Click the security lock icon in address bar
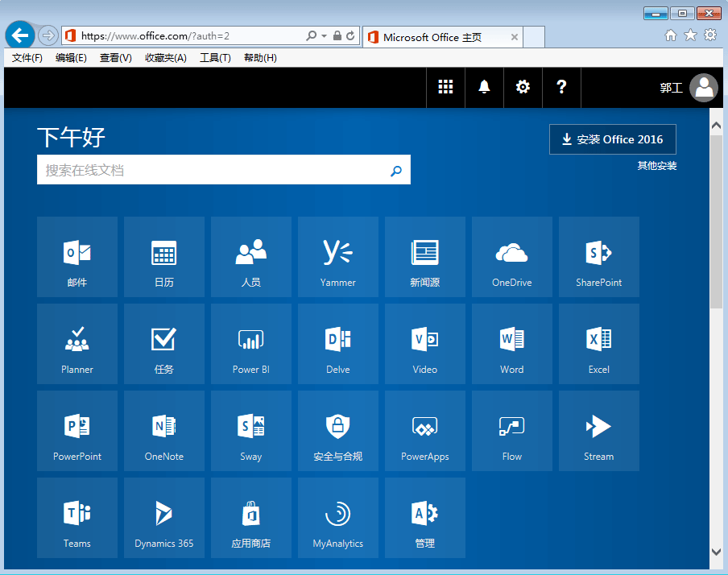Screen dimensions: 728x575 pos(337,35)
